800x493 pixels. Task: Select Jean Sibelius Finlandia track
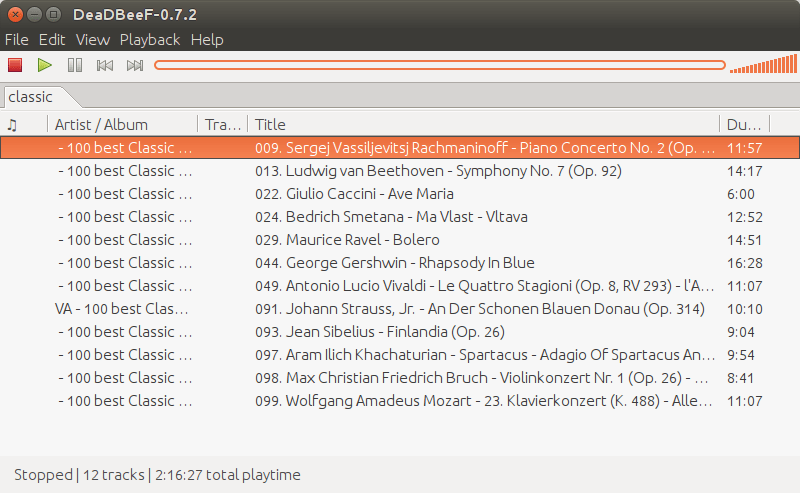point(400,332)
